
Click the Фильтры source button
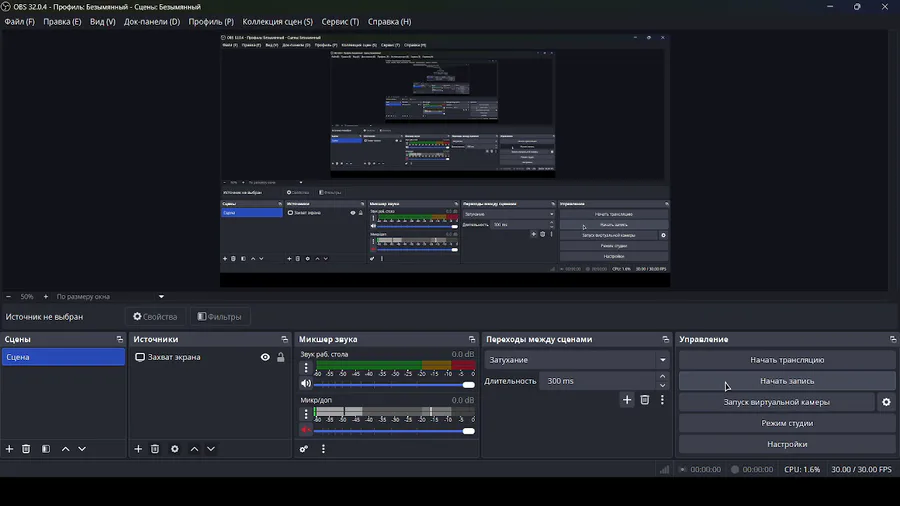click(x=219, y=317)
